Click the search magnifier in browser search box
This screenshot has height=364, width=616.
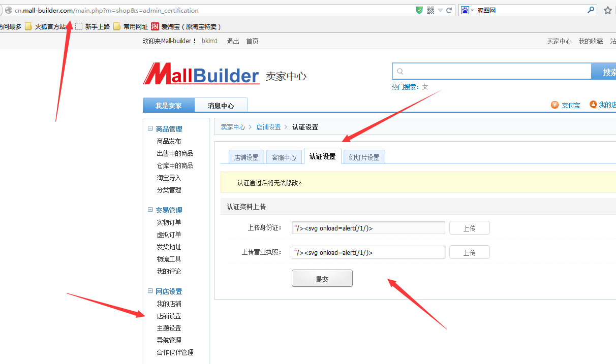(x=591, y=10)
